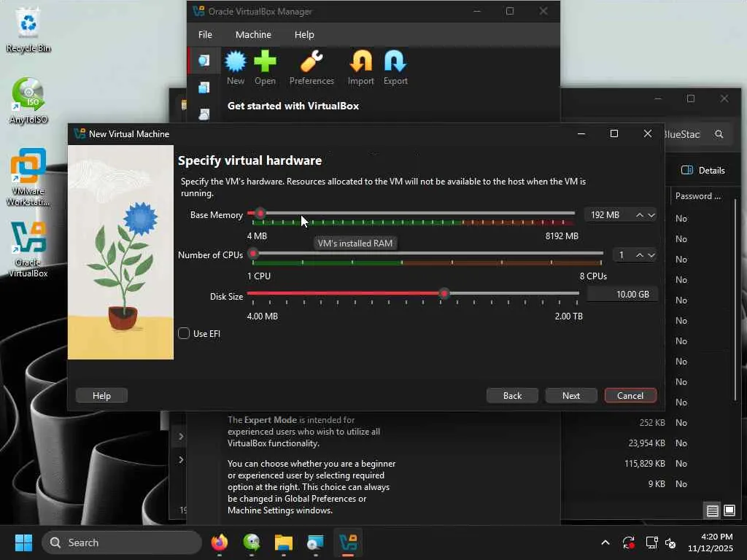747x560 pixels.
Task: Click the muted speaker tray icon
Action: (670, 542)
